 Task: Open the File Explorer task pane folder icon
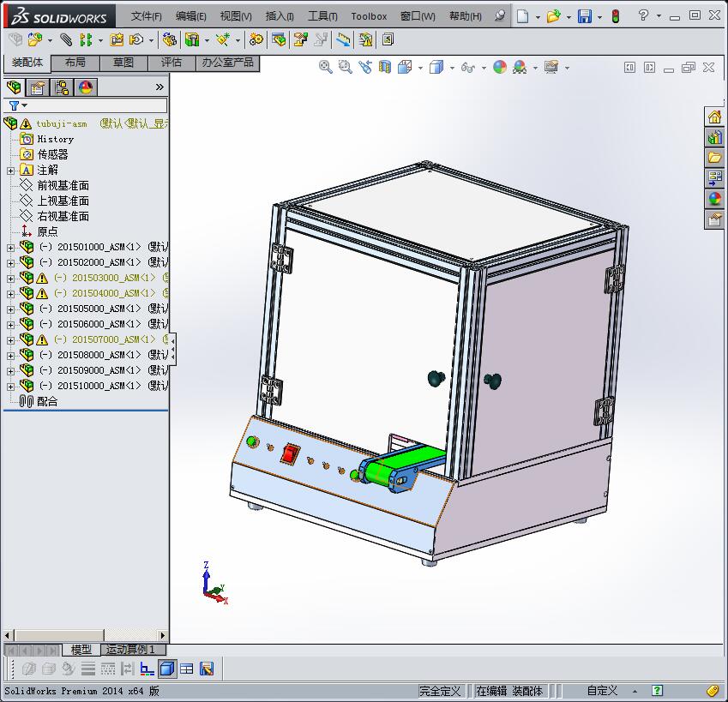click(714, 158)
